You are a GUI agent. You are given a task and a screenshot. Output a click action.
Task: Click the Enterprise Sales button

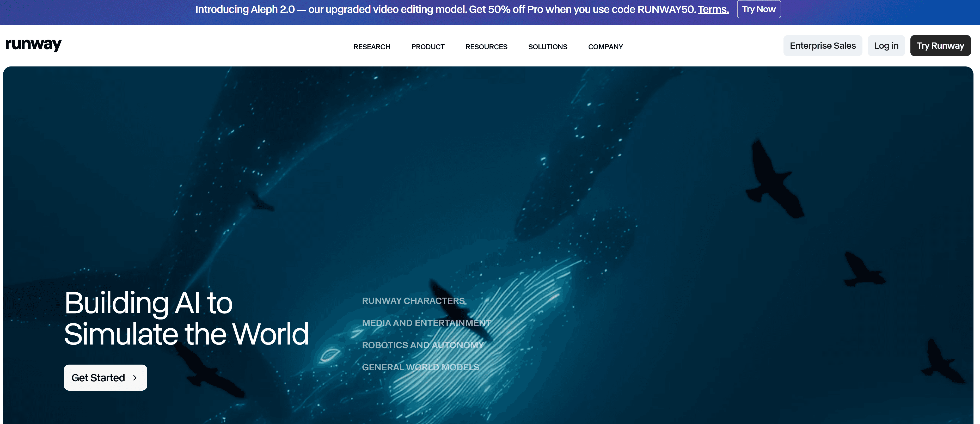(x=823, y=46)
